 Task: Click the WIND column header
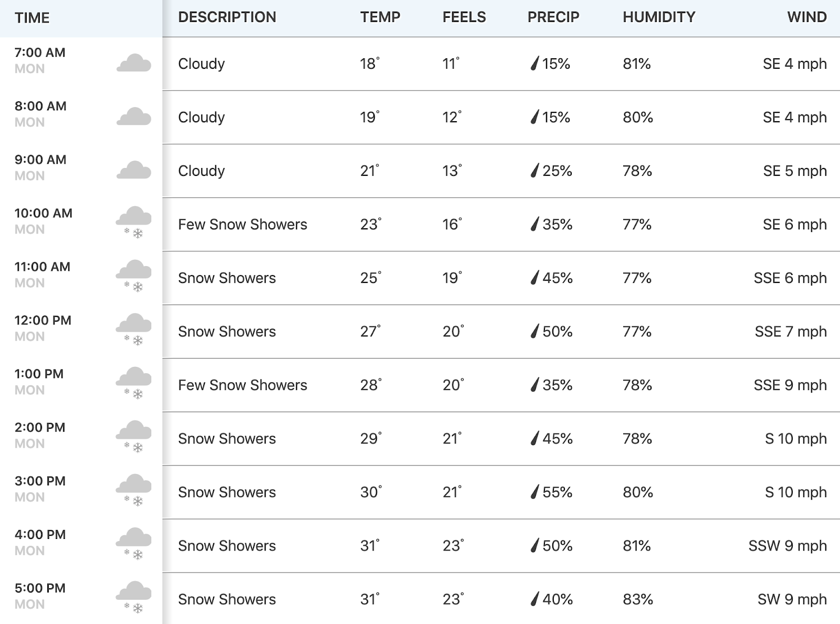[807, 17]
